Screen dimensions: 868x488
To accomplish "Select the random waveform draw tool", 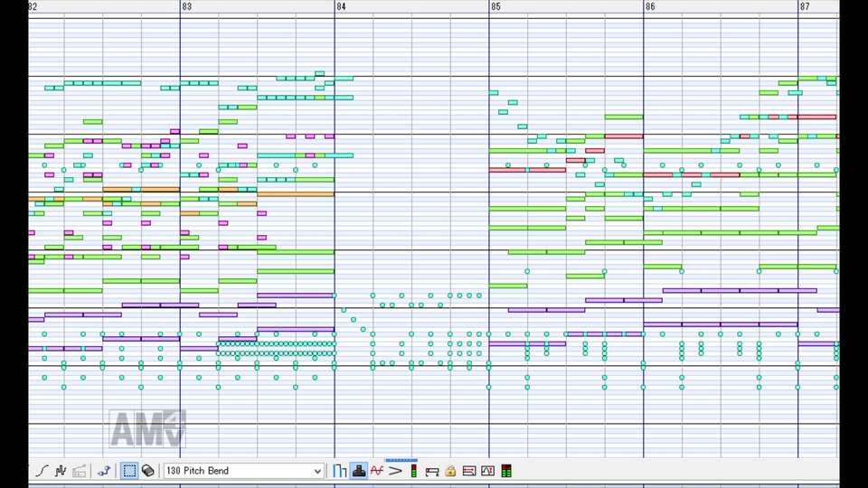I will 61,471.
